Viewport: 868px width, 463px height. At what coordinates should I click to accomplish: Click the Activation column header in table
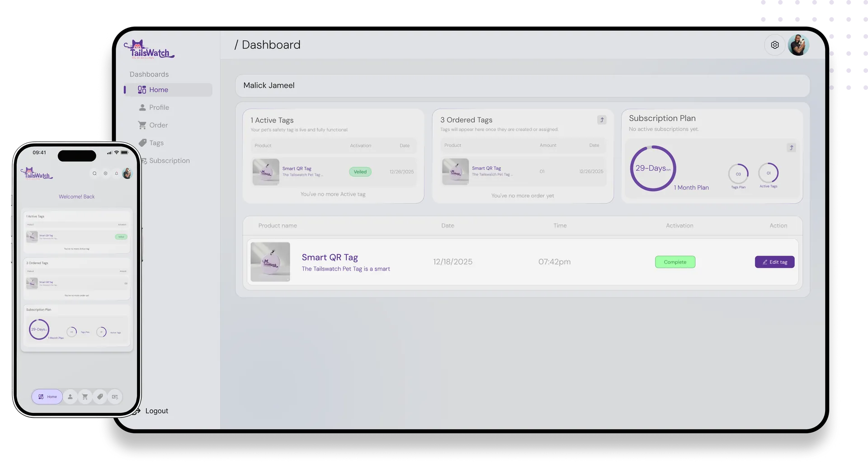(679, 226)
